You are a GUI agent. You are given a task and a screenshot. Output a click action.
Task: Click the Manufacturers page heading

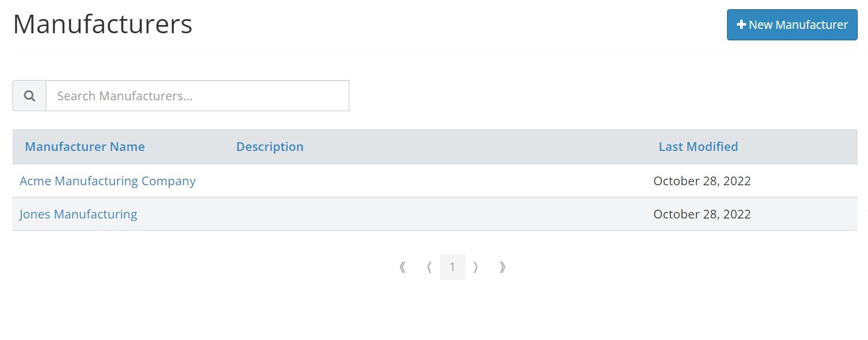tap(103, 25)
